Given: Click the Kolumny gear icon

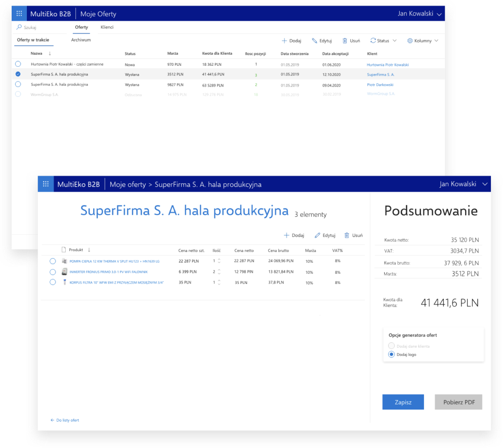Looking at the screenshot, I should coord(410,40).
